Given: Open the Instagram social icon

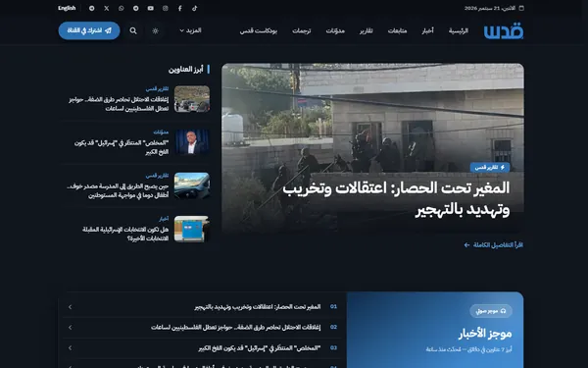Looking at the screenshot, I should tap(165, 8).
